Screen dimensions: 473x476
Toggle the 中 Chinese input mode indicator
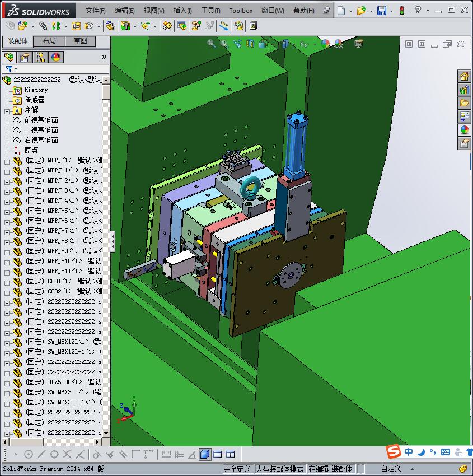409,452
